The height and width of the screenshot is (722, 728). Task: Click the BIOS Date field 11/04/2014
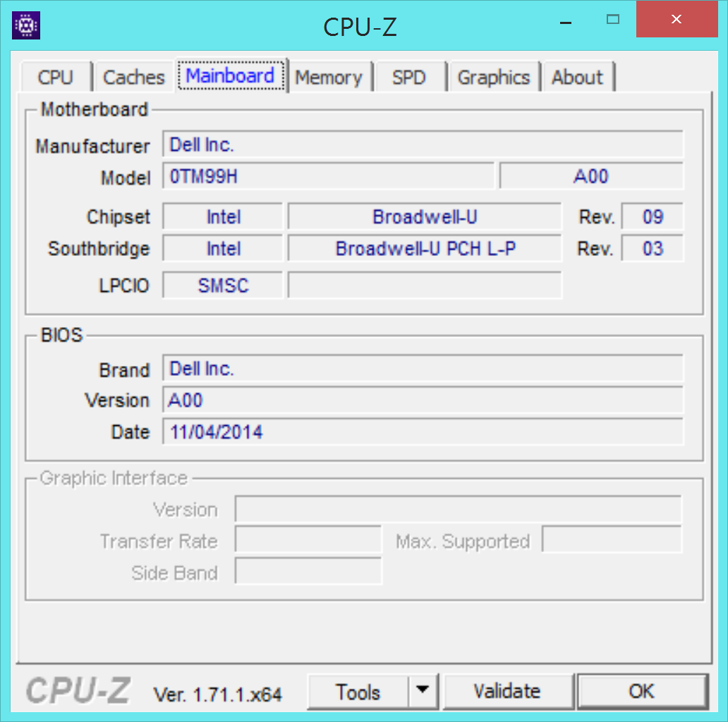click(x=423, y=432)
